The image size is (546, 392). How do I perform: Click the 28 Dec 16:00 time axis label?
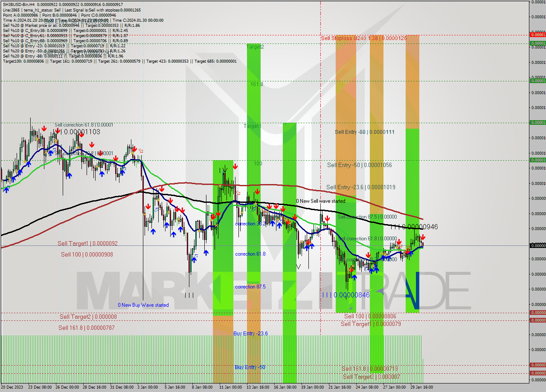[x=94, y=387]
